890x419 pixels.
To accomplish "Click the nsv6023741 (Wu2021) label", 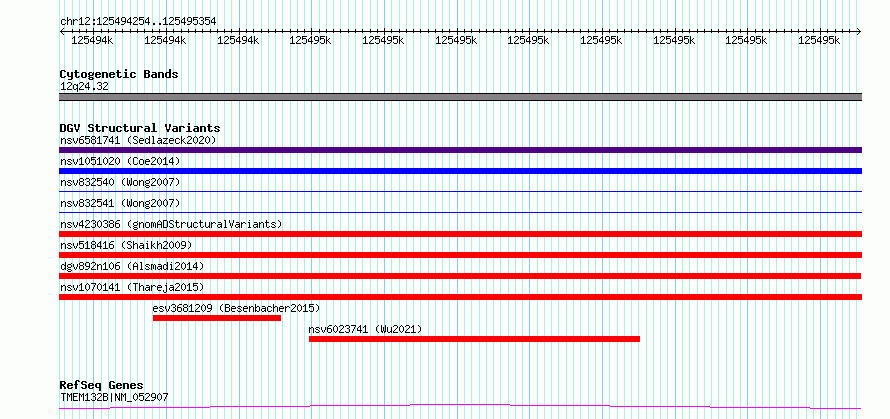I will point(366,329).
